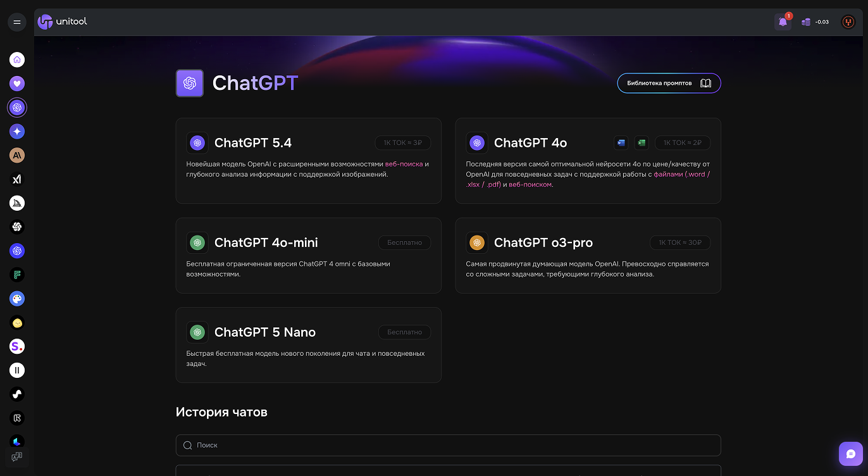Select the ChatGPT 4o model card
The height and width of the screenshot is (476, 868).
click(588, 161)
